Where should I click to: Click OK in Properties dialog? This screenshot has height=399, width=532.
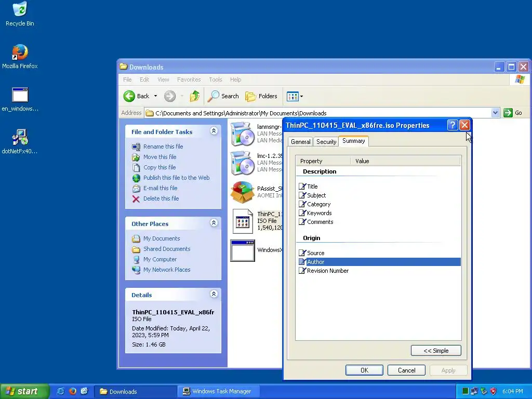(x=364, y=370)
